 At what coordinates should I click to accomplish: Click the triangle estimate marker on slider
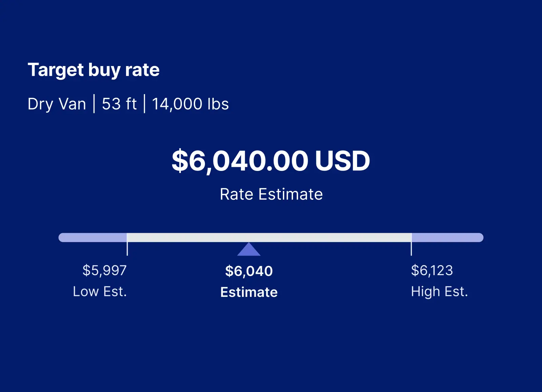(249, 249)
